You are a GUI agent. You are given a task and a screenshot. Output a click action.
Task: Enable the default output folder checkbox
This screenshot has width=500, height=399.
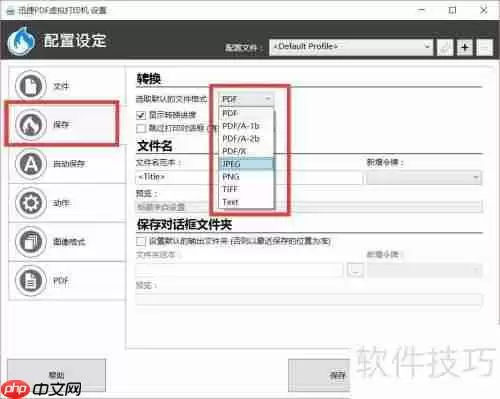click(x=141, y=241)
